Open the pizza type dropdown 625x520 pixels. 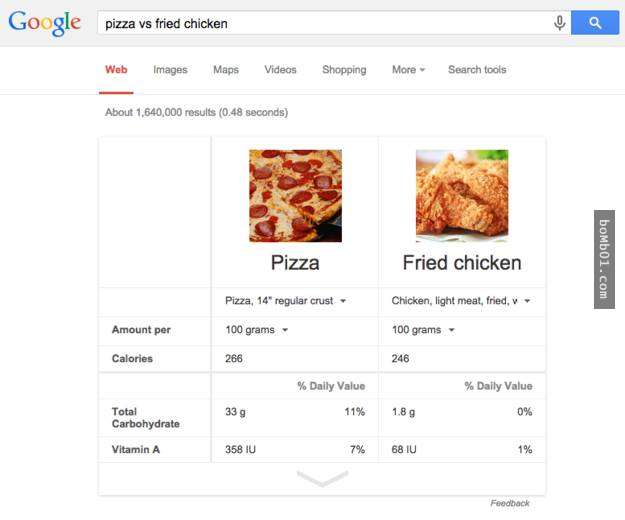point(285,301)
